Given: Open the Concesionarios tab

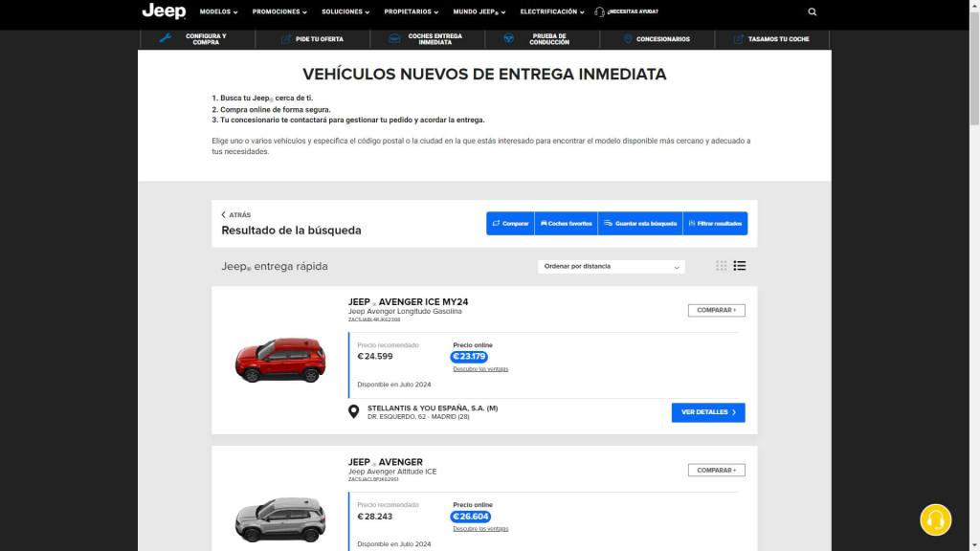Looking at the screenshot, I should [657, 39].
